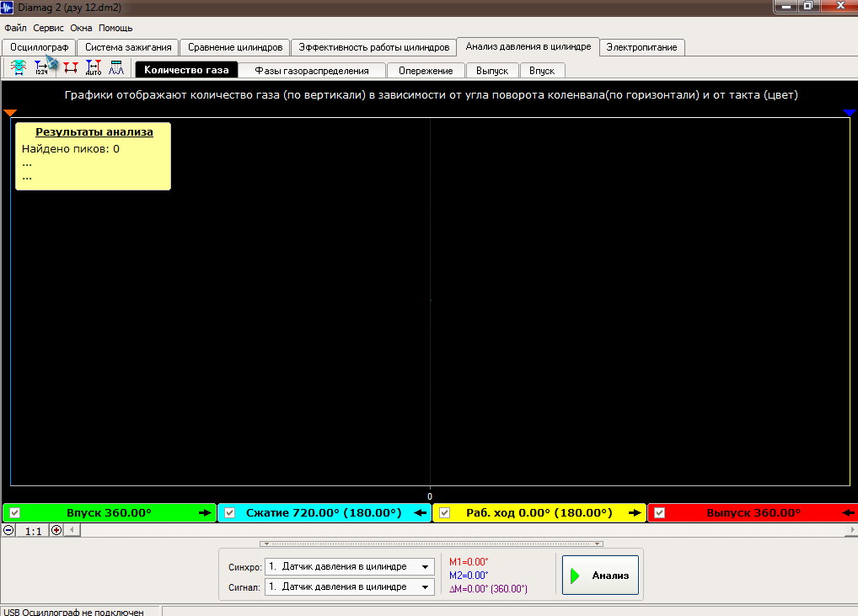Click the red Выпуск 360.00° stroke bar
The width and height of the screenshot is (858, 616).
(753, 512)
